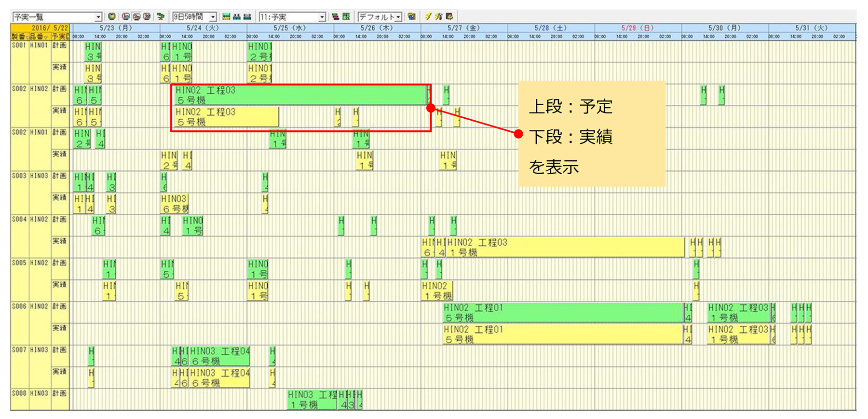
Task: Click the 5/28 (土) date header
Action: [551, 28]
